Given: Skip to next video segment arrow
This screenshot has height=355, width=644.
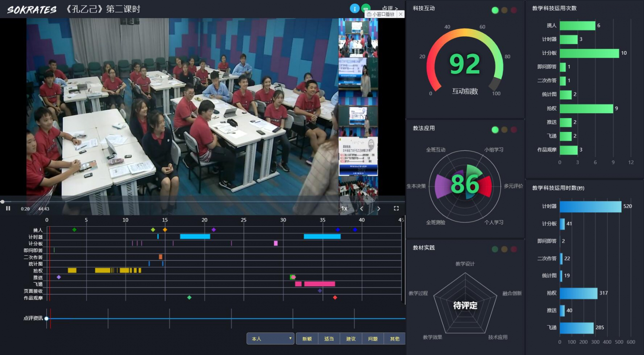Looking at the screenshot, I should [379, 208].
